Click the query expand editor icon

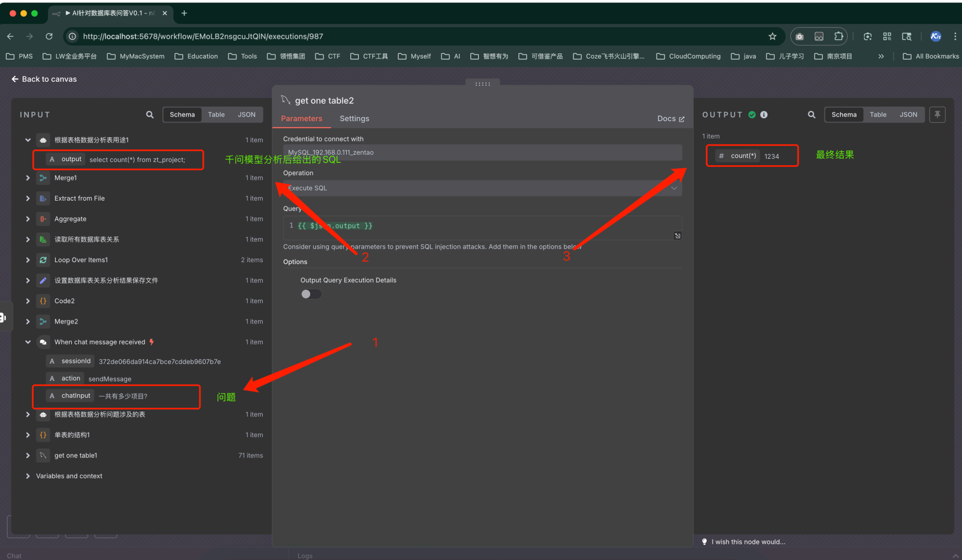point(677,235)
